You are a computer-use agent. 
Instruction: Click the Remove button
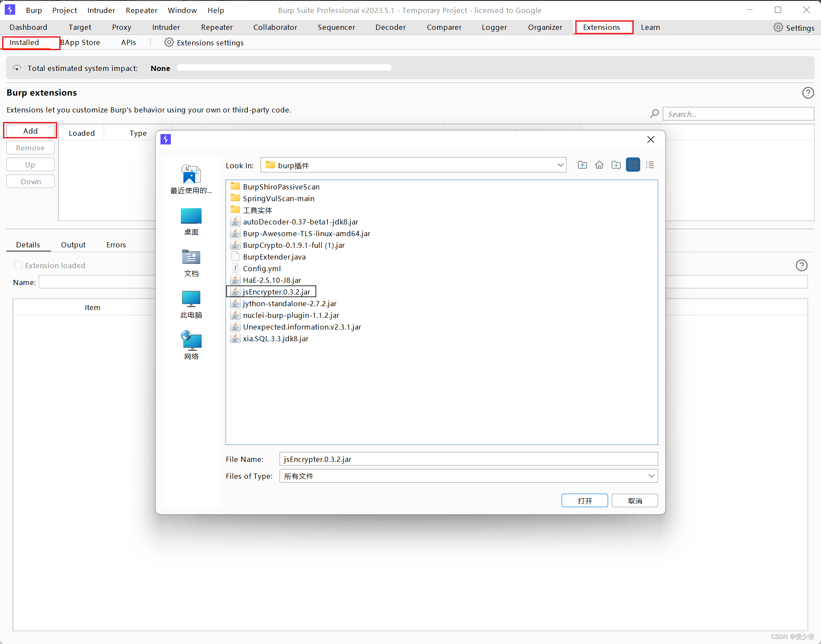30,147
